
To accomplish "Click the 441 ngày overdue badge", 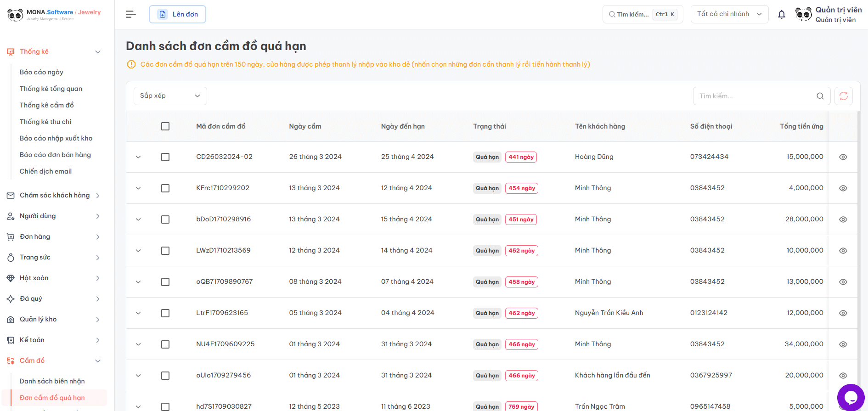I will 521,157.
